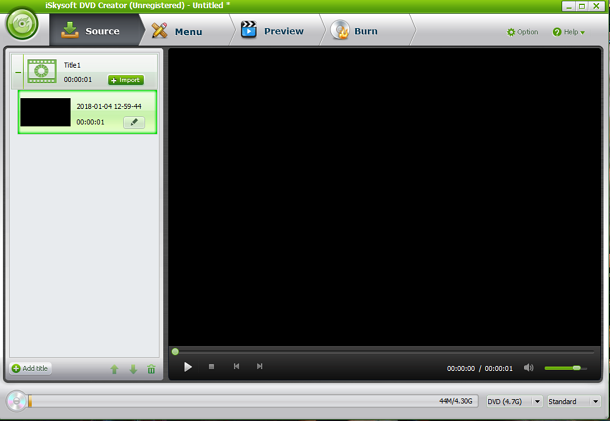
Task: Move selected item down with green arrow
Action: pos(133,369)
